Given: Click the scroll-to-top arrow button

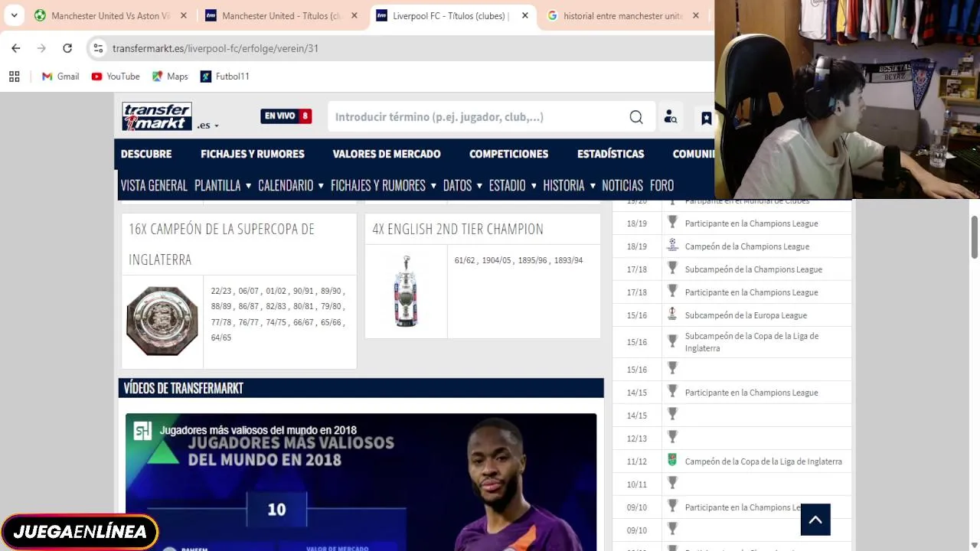Looking at the screenshot, I should click(815, 520).
